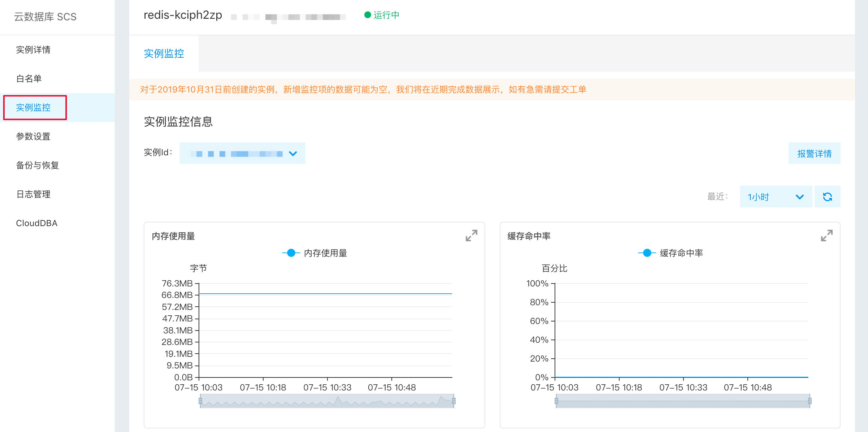Open 日志管理 in sidebar
The image size is (868, 432).
coord(33,194)
